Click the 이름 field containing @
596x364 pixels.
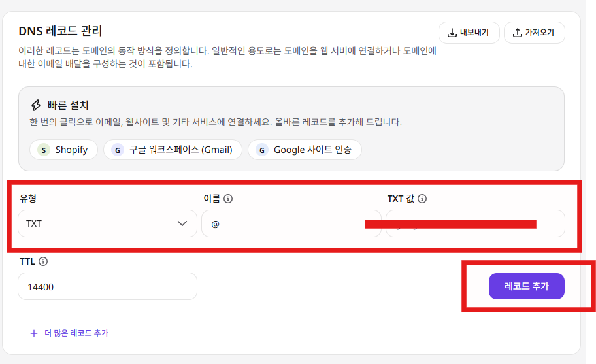291,223
